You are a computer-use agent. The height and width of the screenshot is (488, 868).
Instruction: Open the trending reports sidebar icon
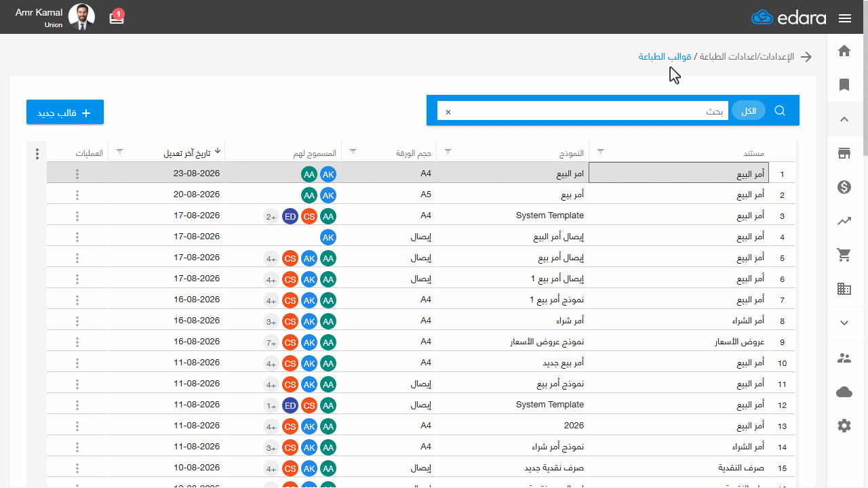(844, 221)
